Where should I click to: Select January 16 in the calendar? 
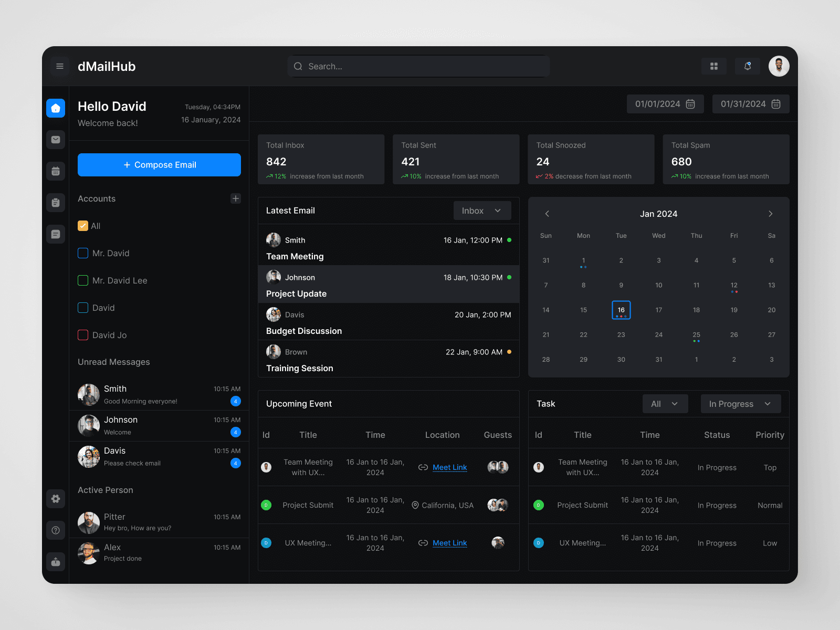click(x=621, y=310)
